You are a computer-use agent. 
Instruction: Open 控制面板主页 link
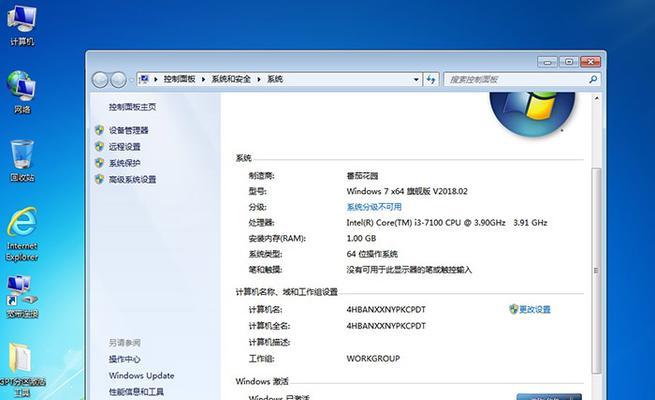(132, 107)
